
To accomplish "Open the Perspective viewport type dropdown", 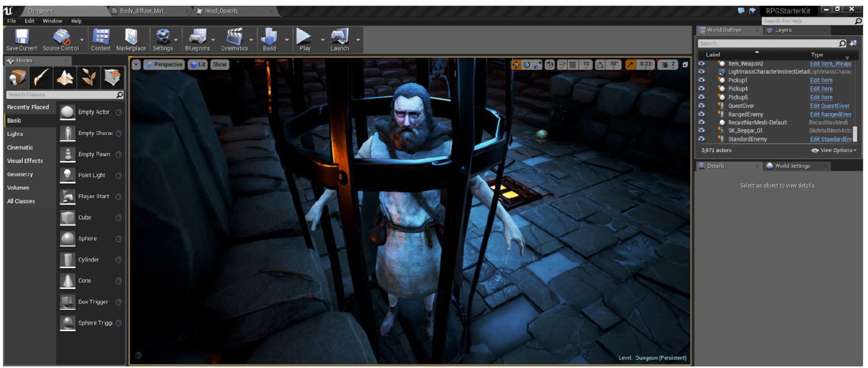I will coord(164,65).
